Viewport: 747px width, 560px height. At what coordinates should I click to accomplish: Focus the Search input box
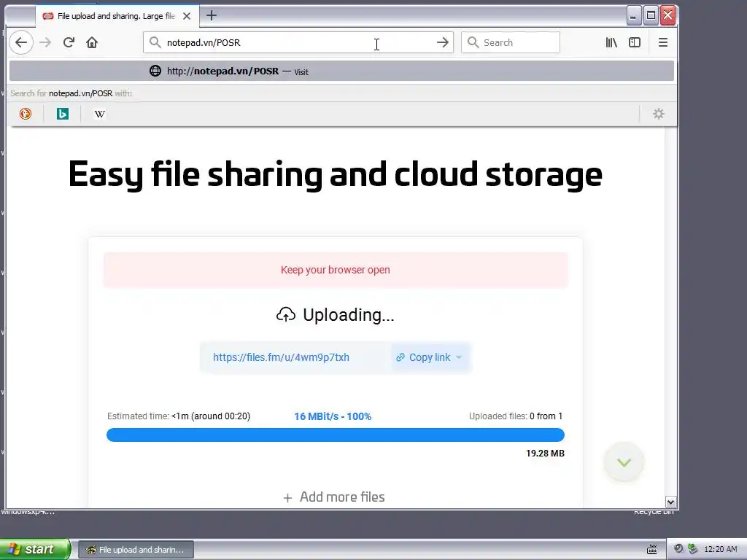pyautogui.click(x=511, y=42)
